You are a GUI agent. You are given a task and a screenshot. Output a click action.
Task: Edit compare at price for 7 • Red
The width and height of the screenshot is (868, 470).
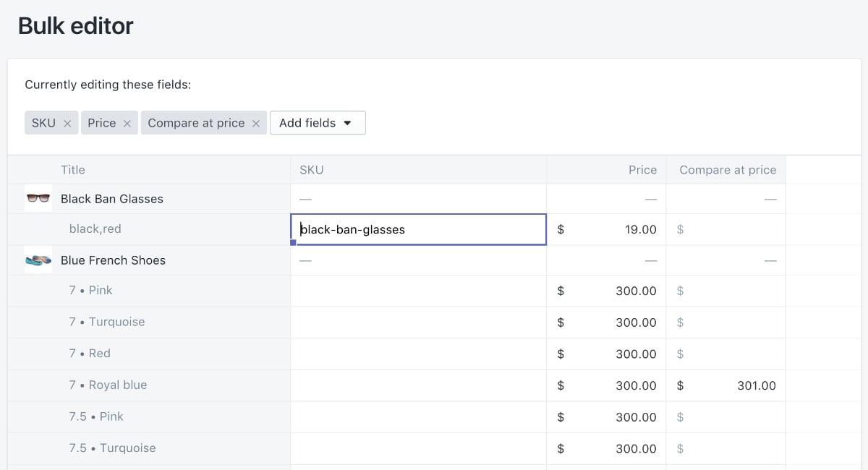726,354
